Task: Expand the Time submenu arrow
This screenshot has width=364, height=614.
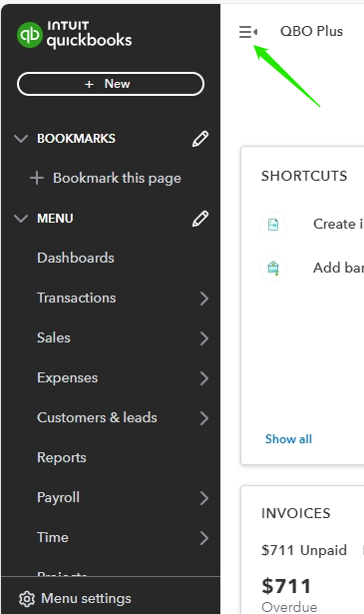Action: 204,538
